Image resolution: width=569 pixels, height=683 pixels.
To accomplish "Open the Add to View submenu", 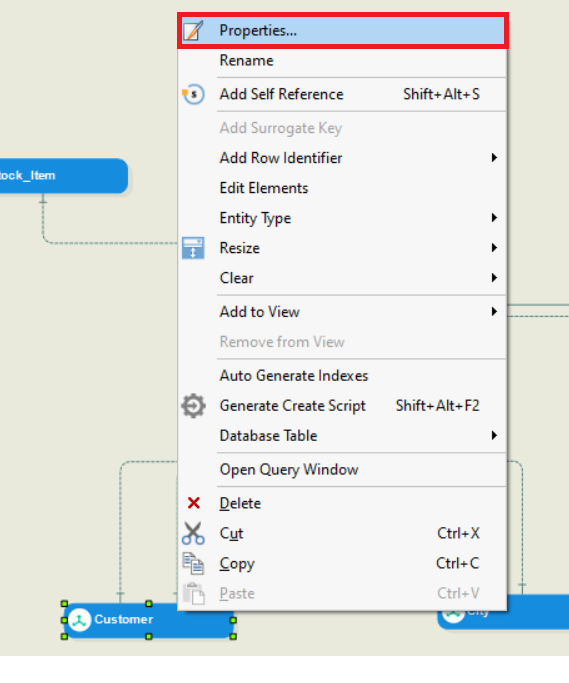I will pyautogui.click(x=342, y=312).
